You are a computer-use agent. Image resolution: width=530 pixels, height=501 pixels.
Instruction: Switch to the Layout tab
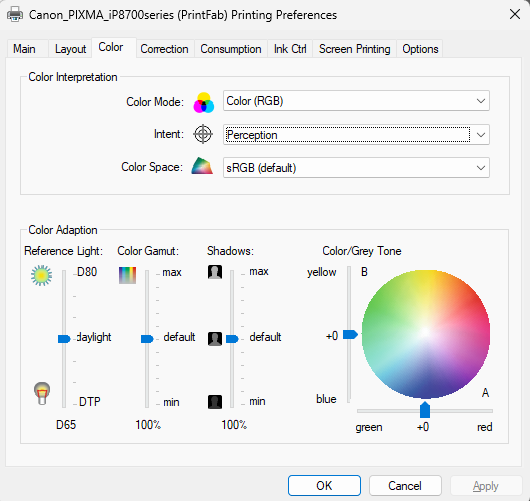pos(71,49)
